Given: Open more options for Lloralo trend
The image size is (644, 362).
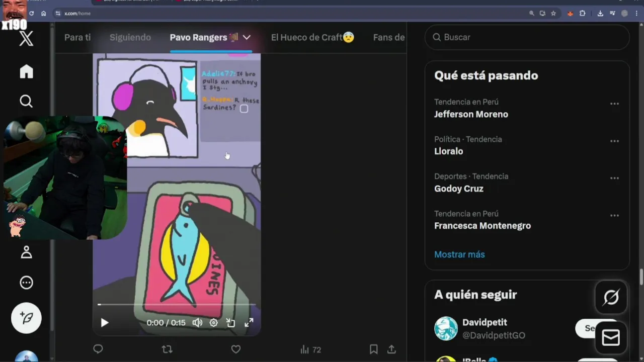Looking at the screenshot, I should tap(614, 141).
